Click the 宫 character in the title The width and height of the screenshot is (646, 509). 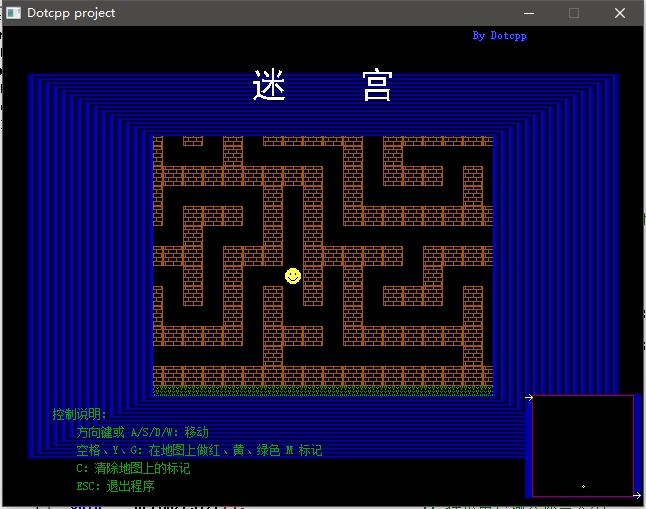tap(377, 86)
